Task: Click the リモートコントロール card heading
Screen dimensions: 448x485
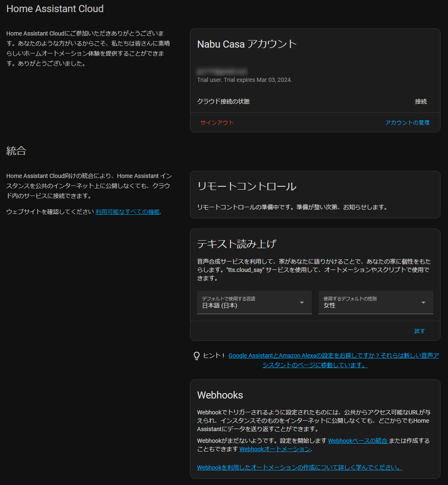Action: tap(246, 186)
